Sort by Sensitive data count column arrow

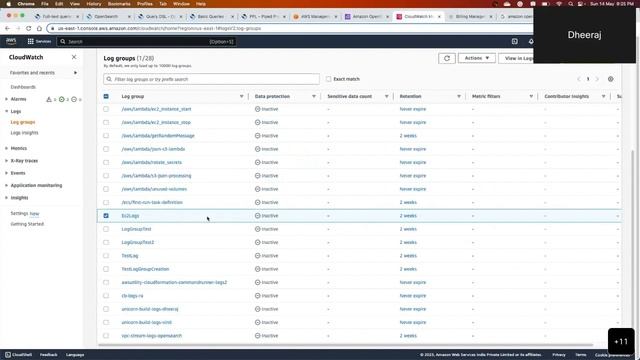387,96
